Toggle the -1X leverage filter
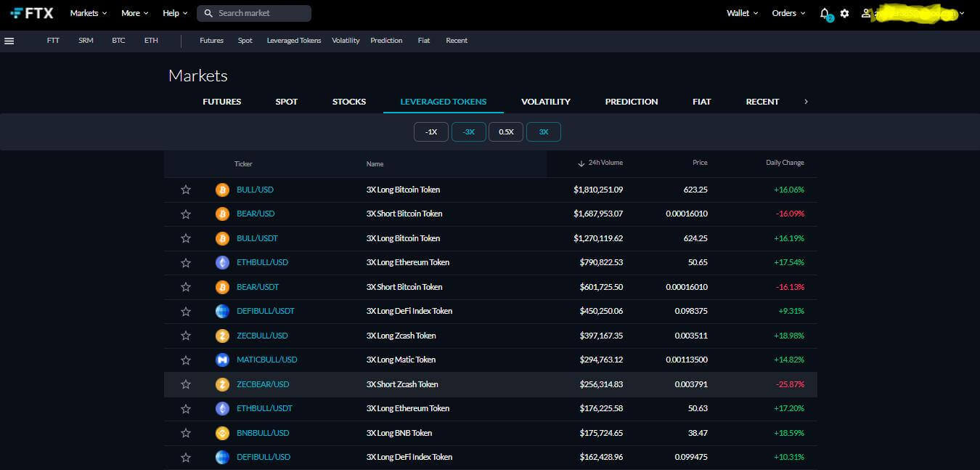 point(431,132)
